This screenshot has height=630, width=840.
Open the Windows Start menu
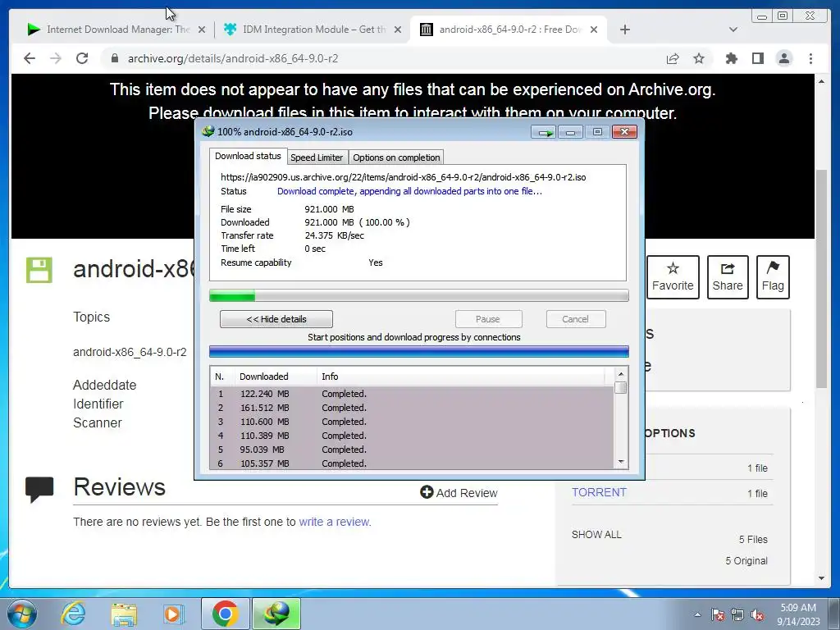(22, 614)
